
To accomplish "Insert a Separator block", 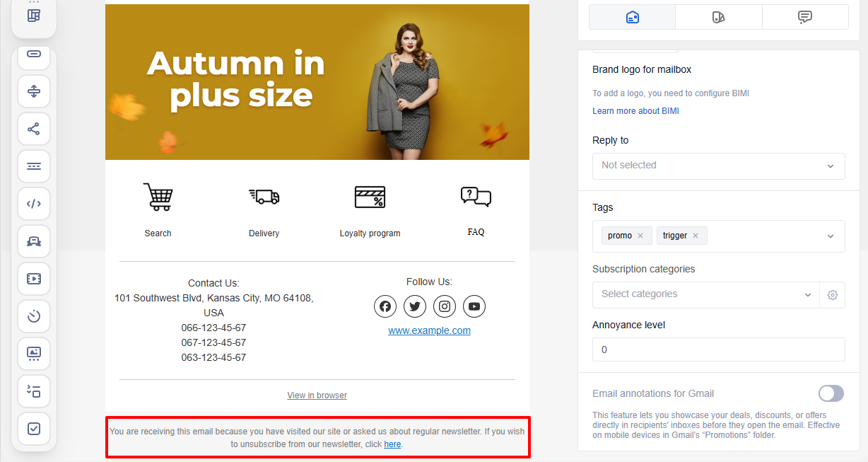I will point(34,166).
